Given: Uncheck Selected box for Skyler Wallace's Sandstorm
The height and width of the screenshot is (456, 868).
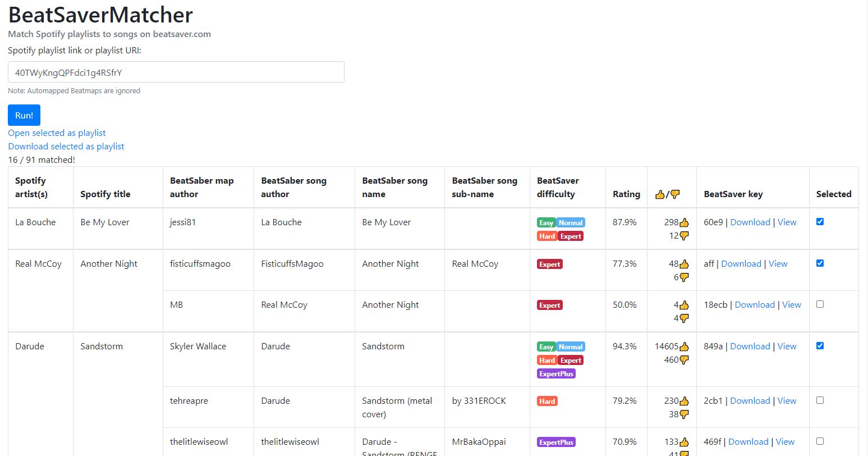Looking at the screenshot, I should click(820, 345).
